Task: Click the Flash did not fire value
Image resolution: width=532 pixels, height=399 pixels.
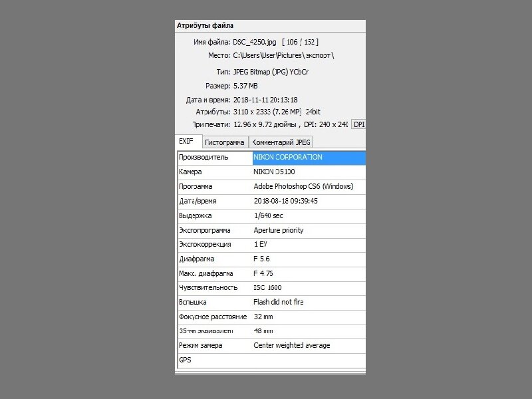Action: point(279,302)
